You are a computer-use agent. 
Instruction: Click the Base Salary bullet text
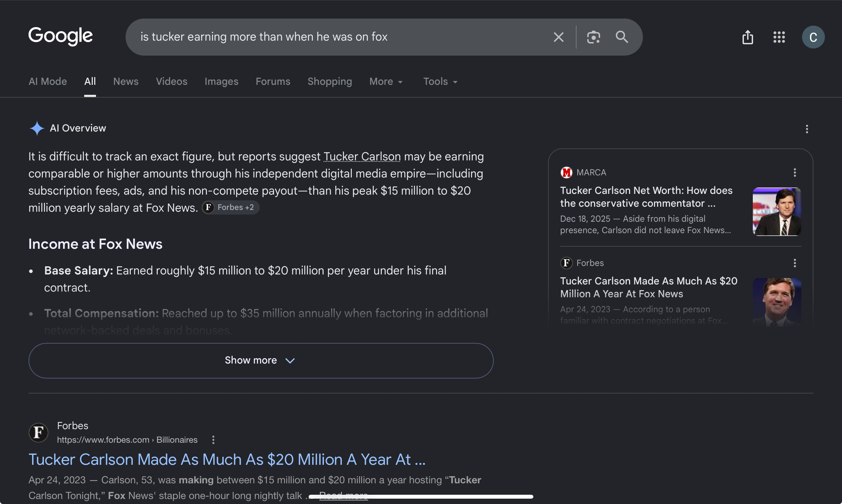tap(245, 279)
